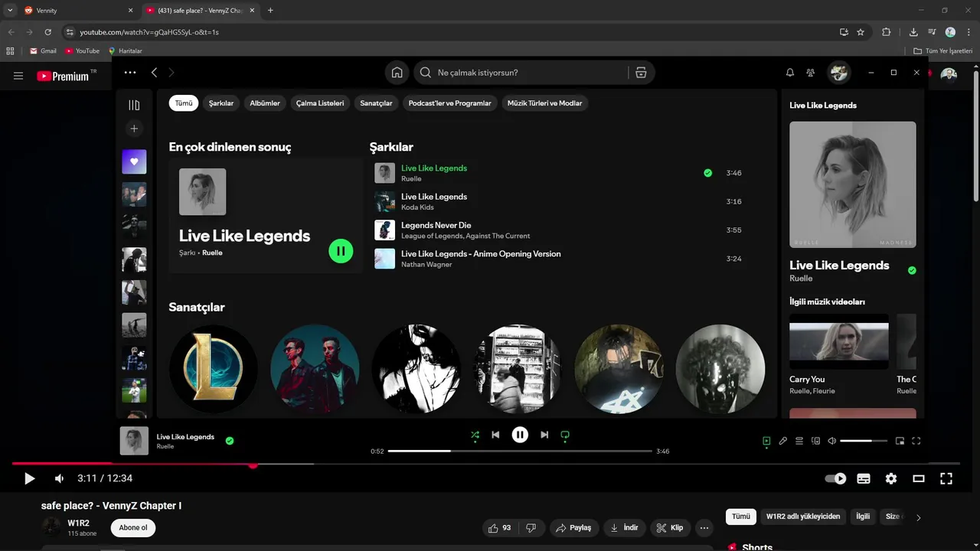Play the YouTube video
Screen dimensions: 980x551
[29, 478]
